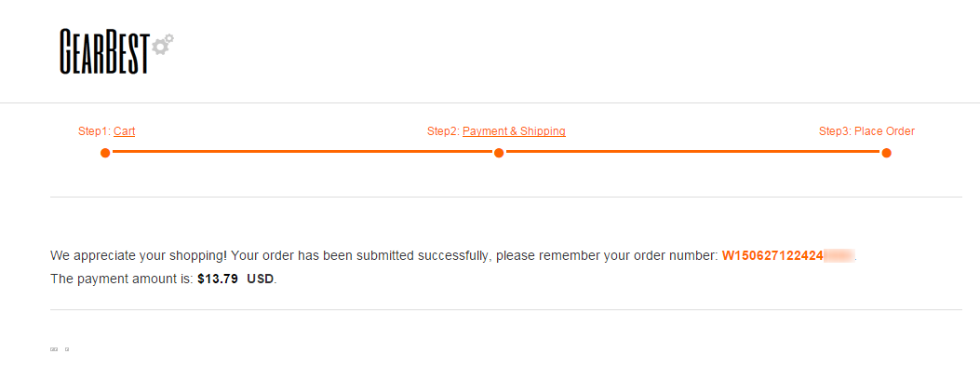Screen dimensions: 980x368
Task: Click the progress bar between Step2 and Step3
Action: (x=692, y=152)
